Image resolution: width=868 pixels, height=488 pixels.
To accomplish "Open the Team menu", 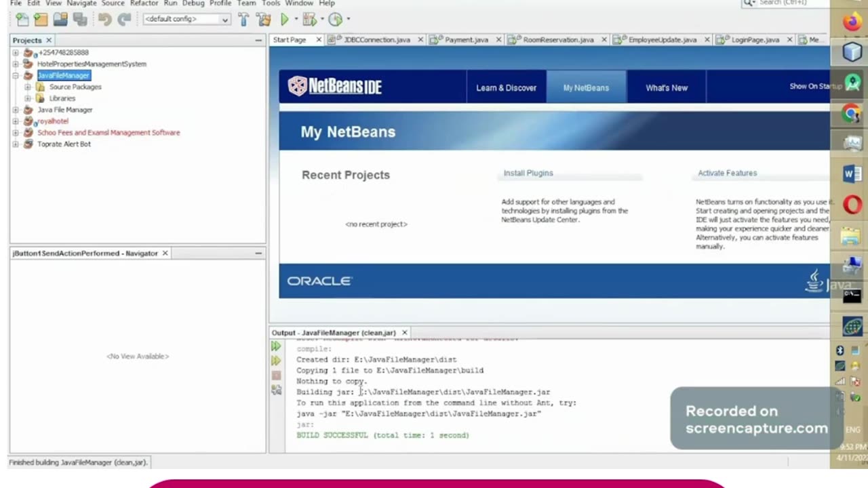I will 246,3.
